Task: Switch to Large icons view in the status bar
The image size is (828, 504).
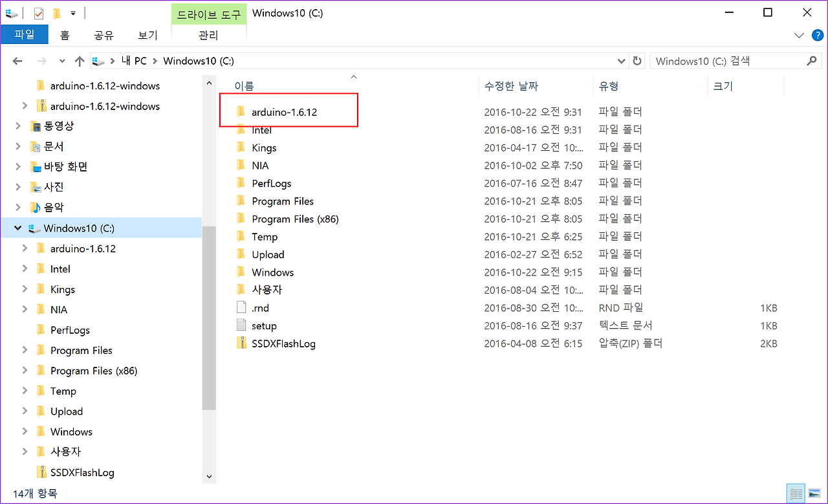Action: point(813,494)
